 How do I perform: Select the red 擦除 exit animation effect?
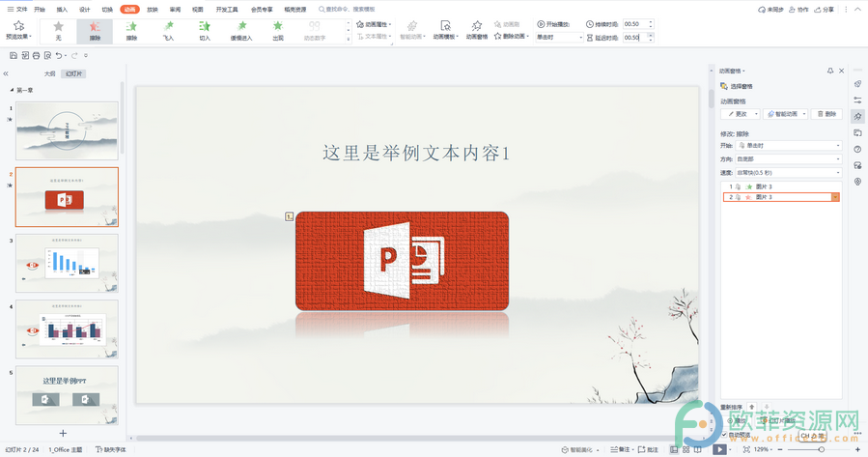(95, 31)
